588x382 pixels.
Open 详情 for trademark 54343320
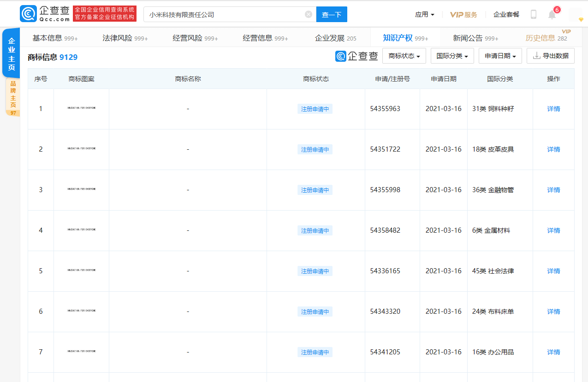click(553, 311)
